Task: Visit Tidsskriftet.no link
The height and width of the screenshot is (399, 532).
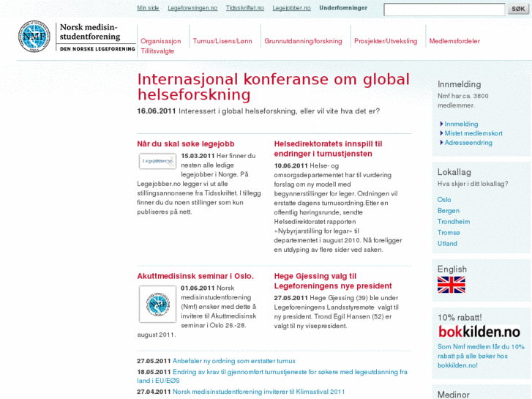Action: 245,8
